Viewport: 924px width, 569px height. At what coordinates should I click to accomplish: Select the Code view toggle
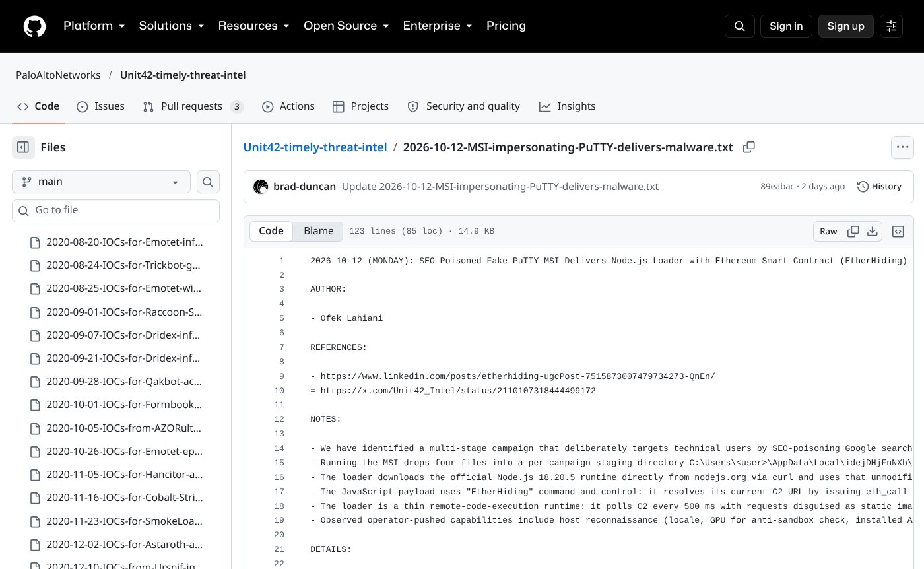[x=271, y=231]
